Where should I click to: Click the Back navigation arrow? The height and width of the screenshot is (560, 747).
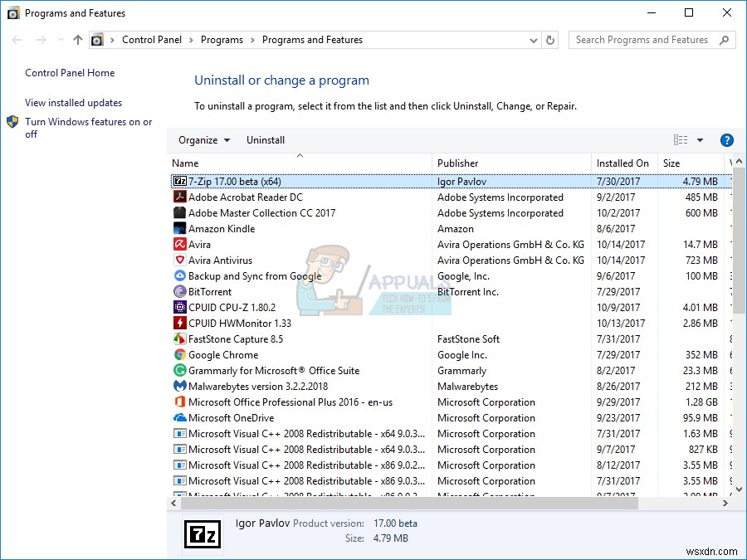(17, 40)
